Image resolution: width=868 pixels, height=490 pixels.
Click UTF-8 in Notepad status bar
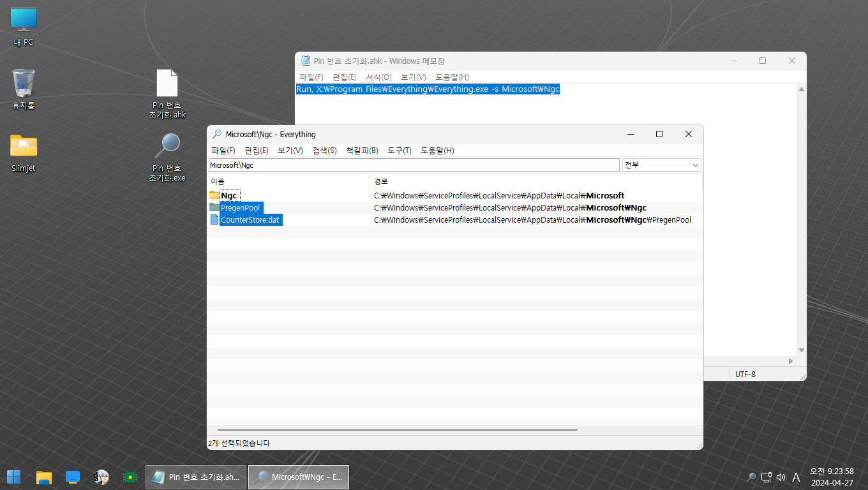[x=745, y=374]
